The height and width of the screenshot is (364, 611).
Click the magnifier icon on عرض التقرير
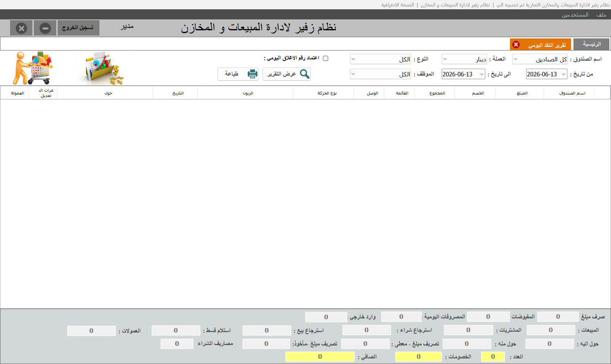(304, 74)
